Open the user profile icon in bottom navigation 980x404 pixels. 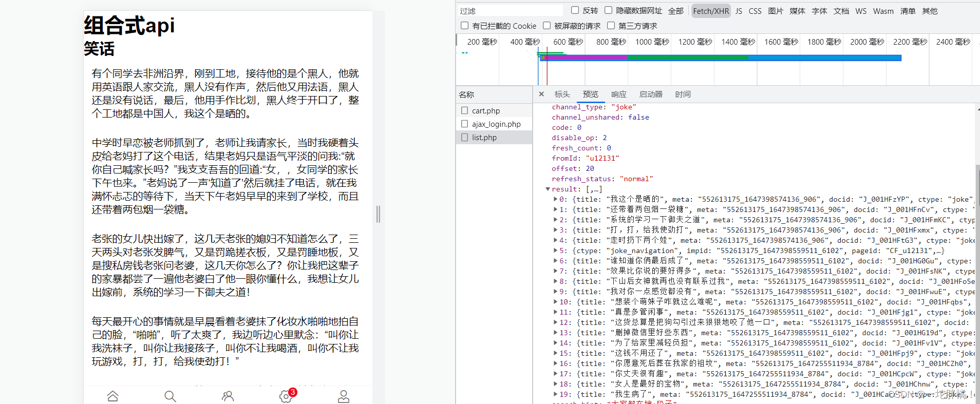[x=344, y=396]
